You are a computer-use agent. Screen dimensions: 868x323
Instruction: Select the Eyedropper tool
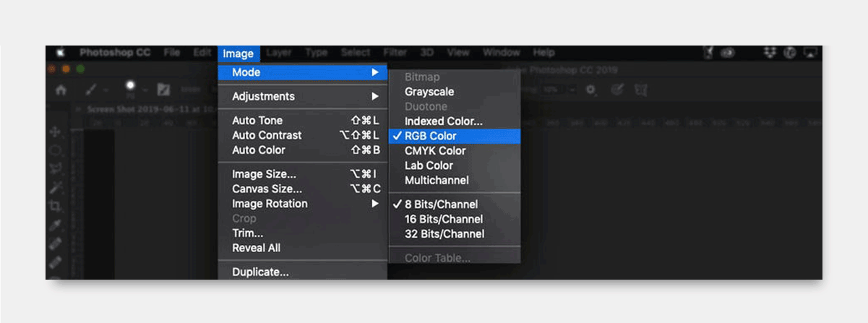pos(56,225)
